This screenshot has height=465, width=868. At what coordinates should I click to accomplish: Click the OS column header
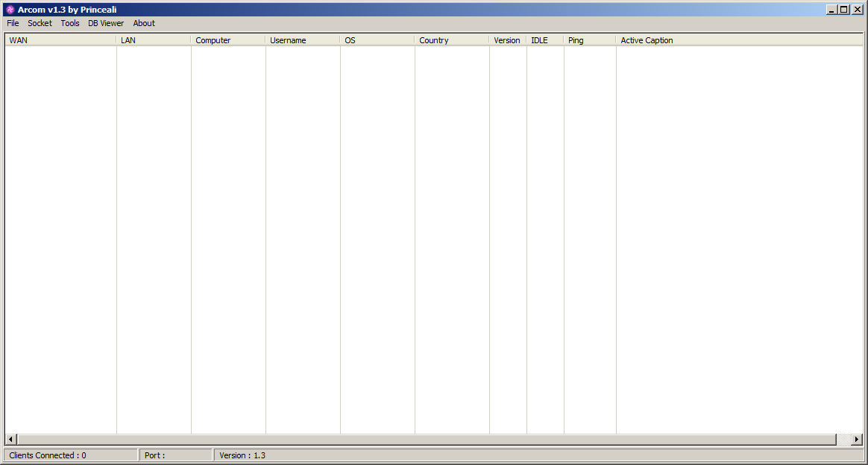[377, 40]
